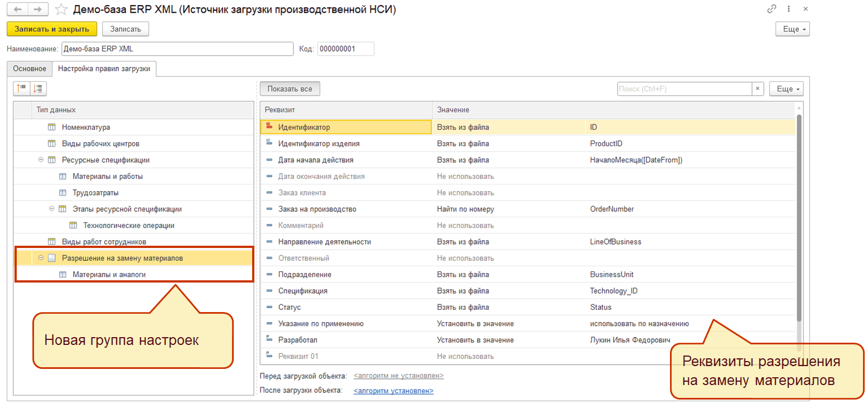Open the top Еще dropdown menu

(792, 29)
